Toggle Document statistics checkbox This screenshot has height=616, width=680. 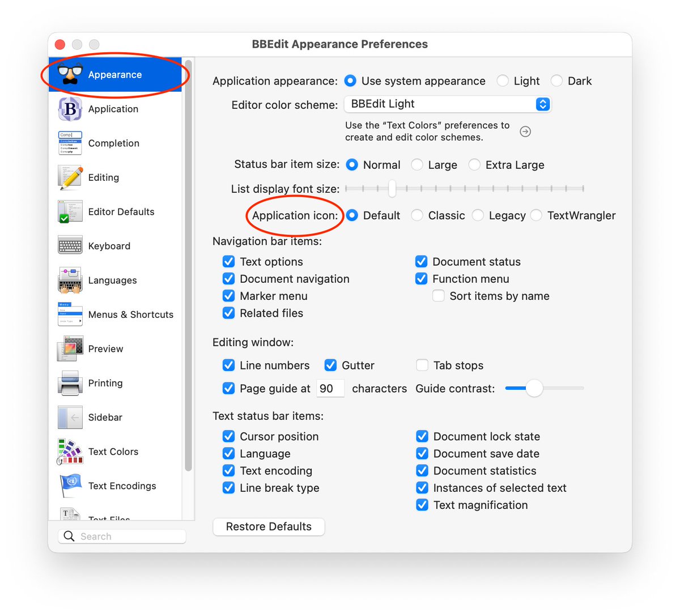[422, 470]
